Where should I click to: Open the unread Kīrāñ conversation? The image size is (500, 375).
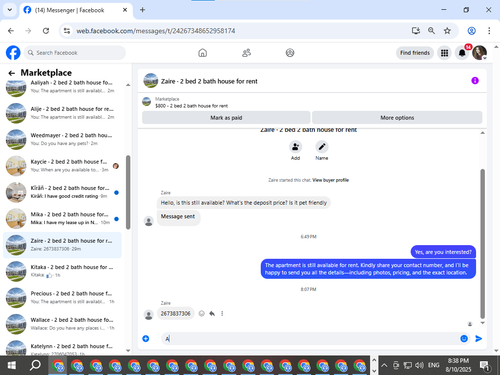coord(62,192)
